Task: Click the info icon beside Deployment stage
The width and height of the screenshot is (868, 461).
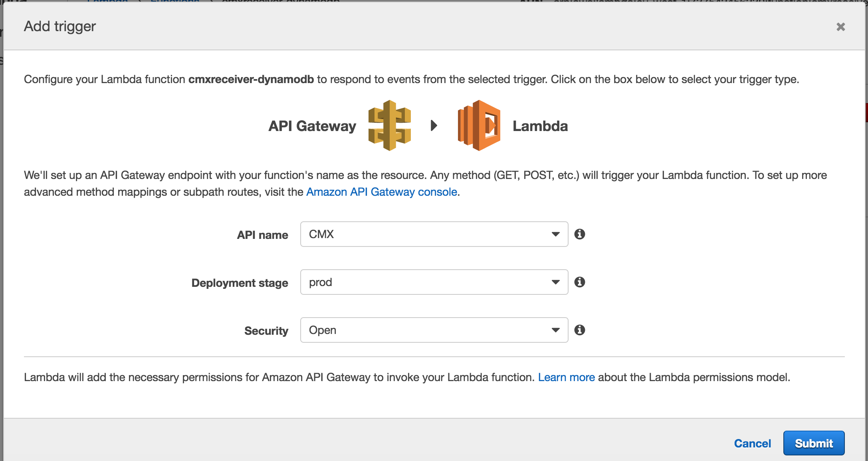Action: (580, 282)
